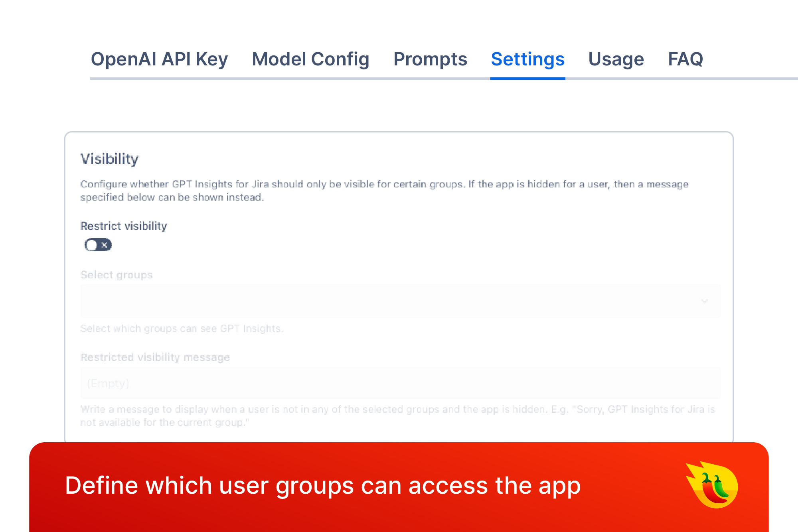The height and width of the screenshot is (532, 798).
Task: Switch to the Model Config tab
Action: (310, 59)
